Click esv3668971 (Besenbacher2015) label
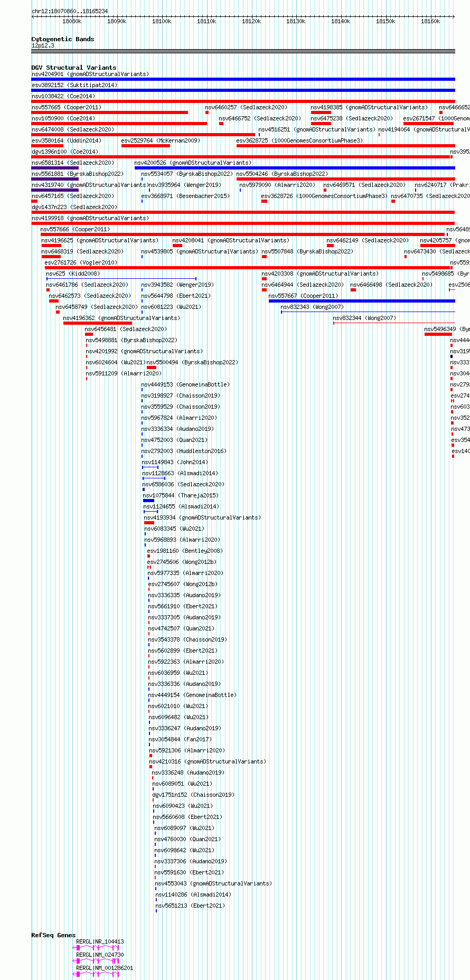Viewport: 470px width, 980px height. tap(185, 196)
